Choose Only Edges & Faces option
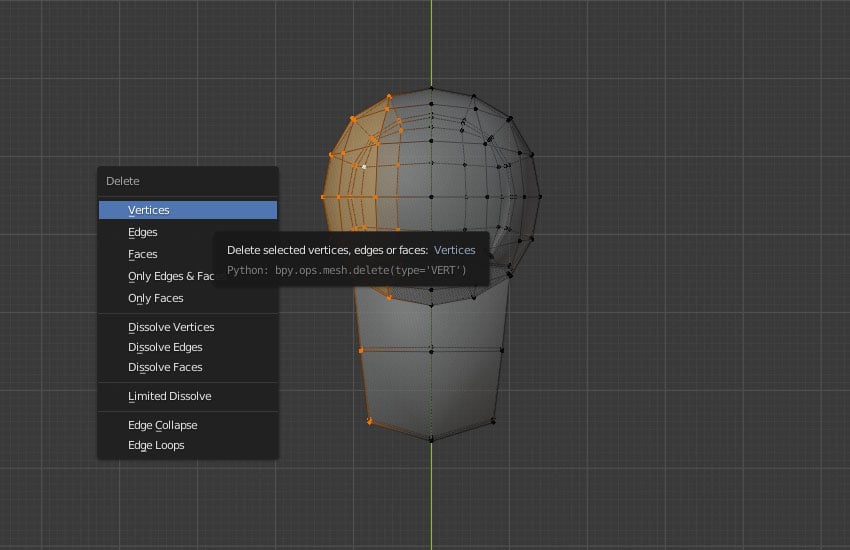850x550 pixels. point(170,276)
